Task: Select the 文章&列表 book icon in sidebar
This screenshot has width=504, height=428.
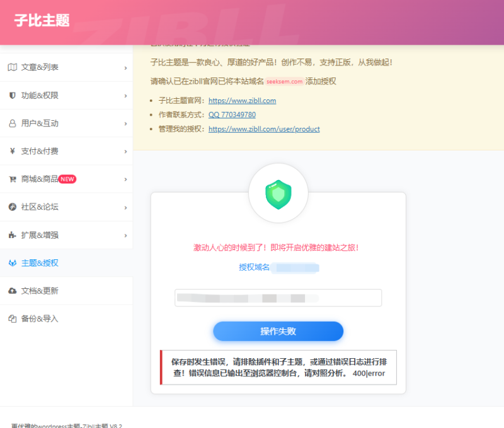Action: pyautogui.click(x=11, y=67)
